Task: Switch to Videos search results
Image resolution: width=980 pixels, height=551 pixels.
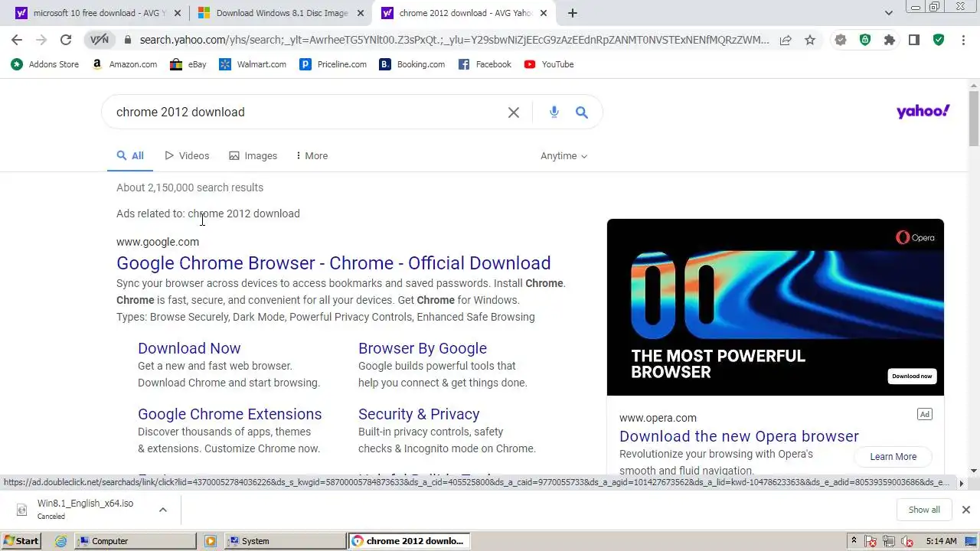Action: [187, 156]
